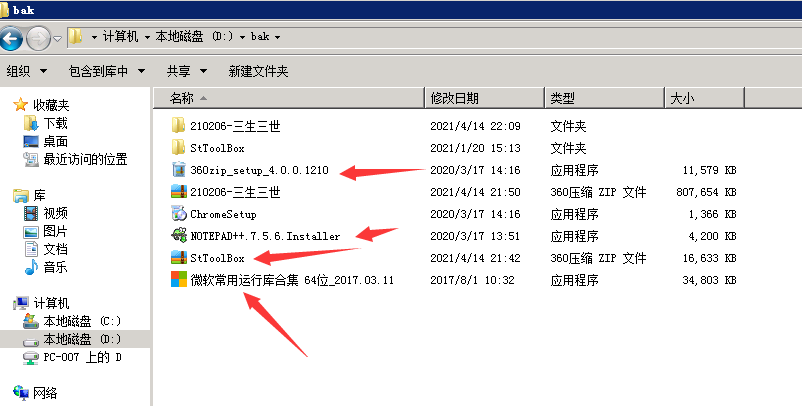Open the 组织 dropdown menu

coord(26,71)
